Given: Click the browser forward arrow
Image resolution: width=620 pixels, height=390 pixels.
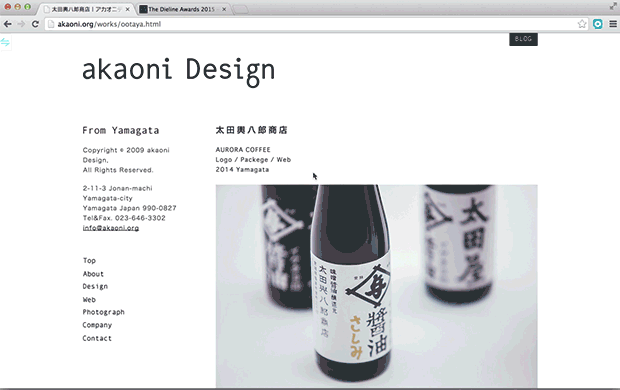Looking at the screenshot, I should (21, 24).
